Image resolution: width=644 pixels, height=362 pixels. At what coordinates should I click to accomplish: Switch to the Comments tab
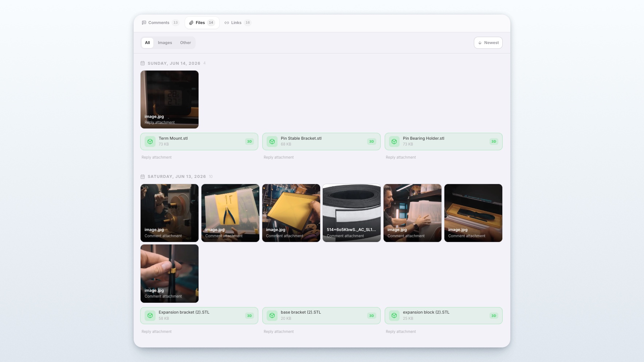(160, 23)
